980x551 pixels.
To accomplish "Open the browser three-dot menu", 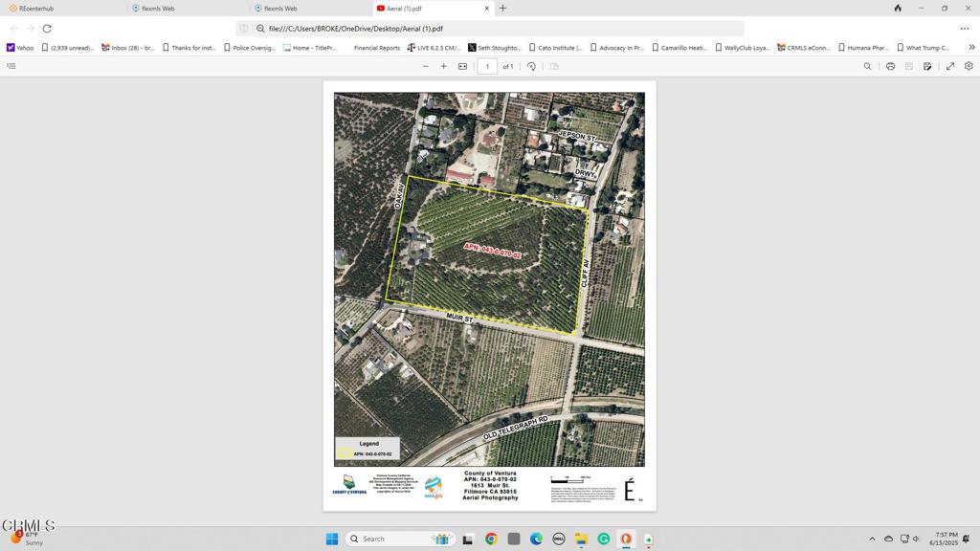I will pos(965,29).
